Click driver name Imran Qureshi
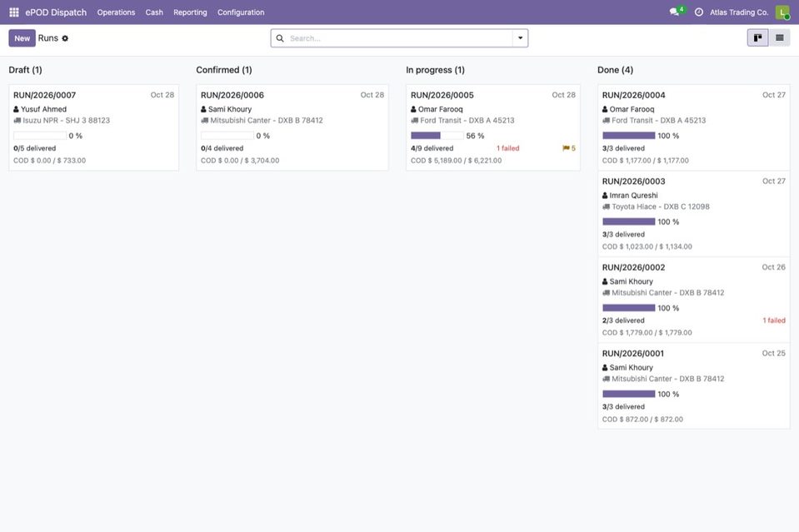The height and width of the screenshot is (532, 799). click(633, 195)
